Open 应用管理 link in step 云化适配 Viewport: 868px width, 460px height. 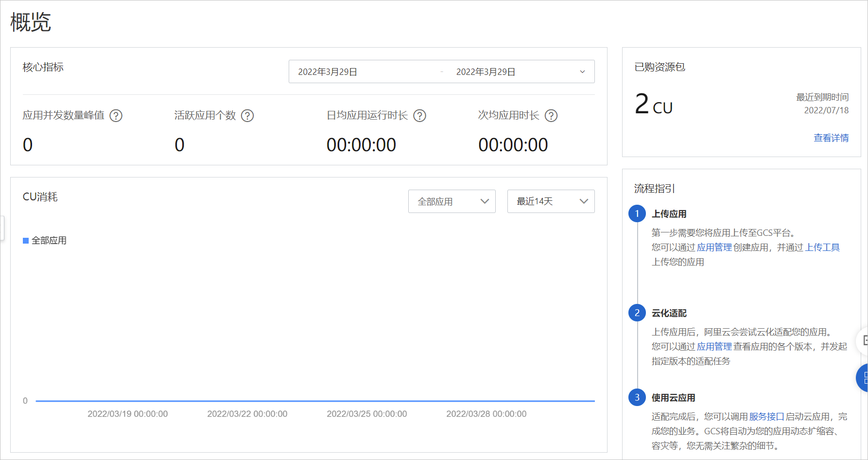714,347
